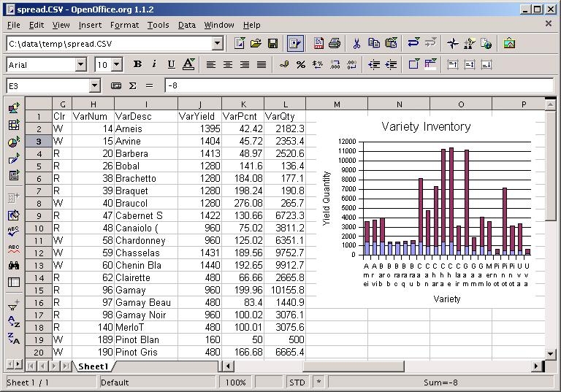Click the Cut scissors icon
Viewport: 561px width, 392px height.
(x=356, y=44)
